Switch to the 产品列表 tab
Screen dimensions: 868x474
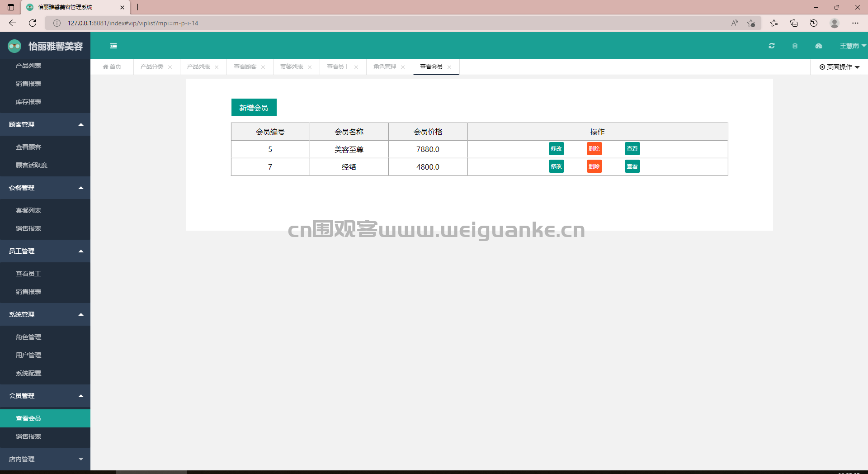198,66
